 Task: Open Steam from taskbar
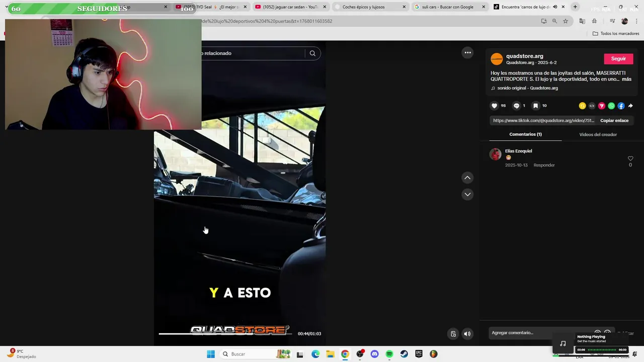tap(404, 354)
